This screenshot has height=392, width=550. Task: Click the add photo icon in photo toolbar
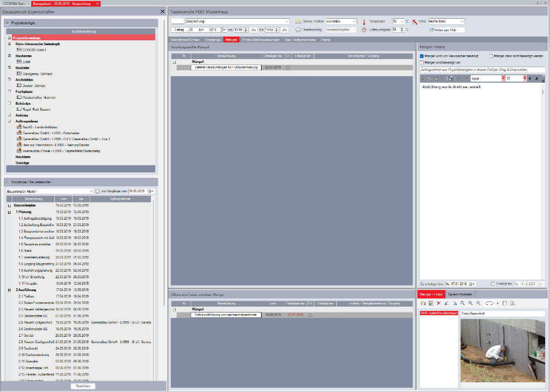point(423,303)
